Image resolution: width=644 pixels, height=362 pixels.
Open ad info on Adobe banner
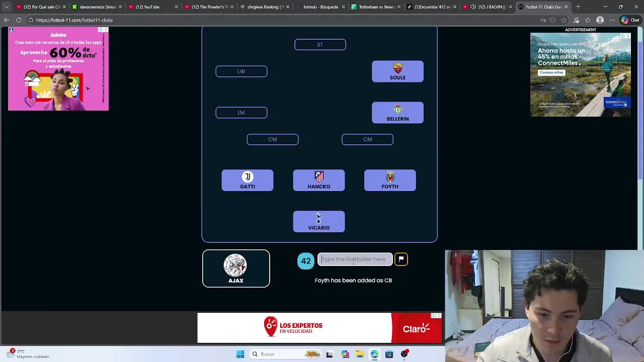click(100, 30)
